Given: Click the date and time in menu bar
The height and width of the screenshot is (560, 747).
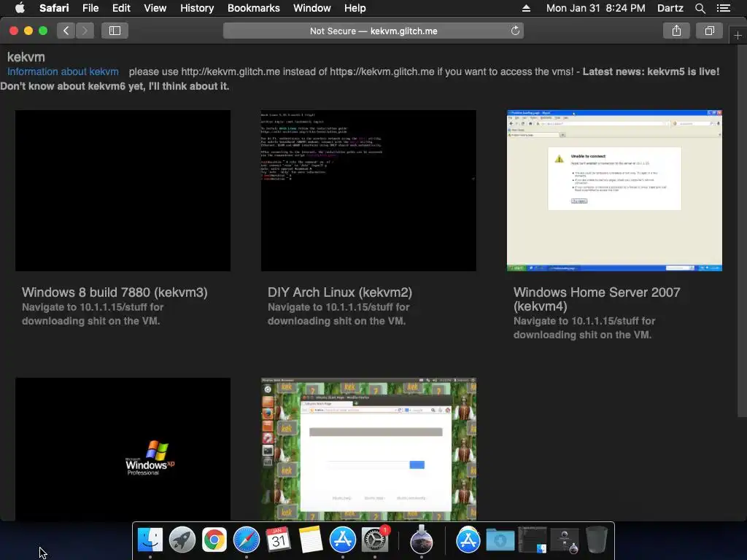Looking at the screenshot, I should pyautogui.click(x=595, y=8).
